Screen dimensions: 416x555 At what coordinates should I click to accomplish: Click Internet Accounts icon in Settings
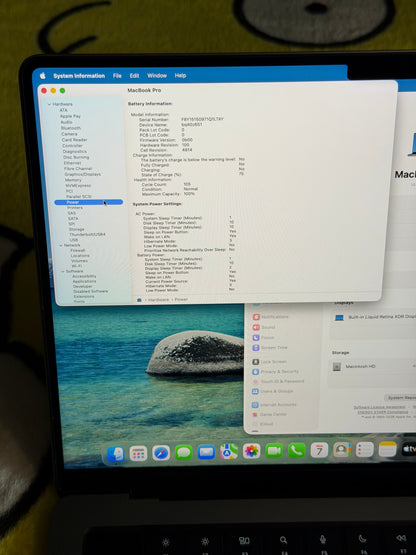click(x=255, y=405)
